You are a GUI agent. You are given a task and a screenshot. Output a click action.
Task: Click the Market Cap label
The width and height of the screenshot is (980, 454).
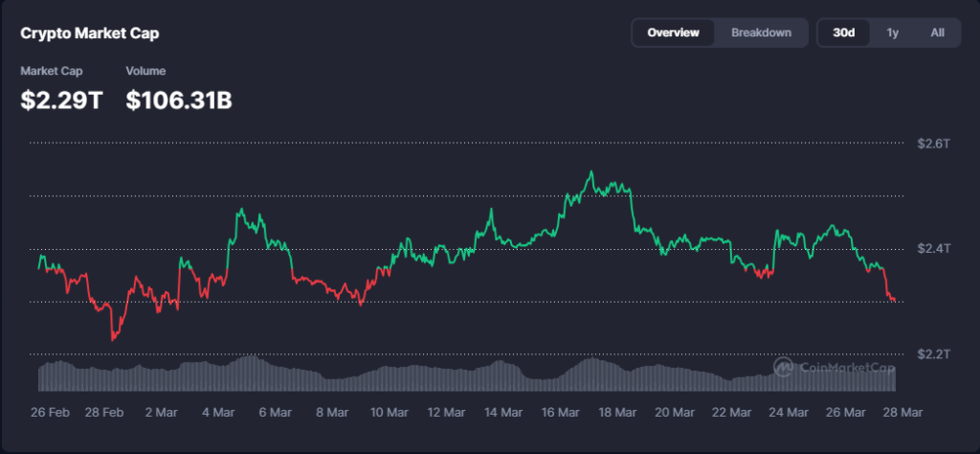(54, 71)
